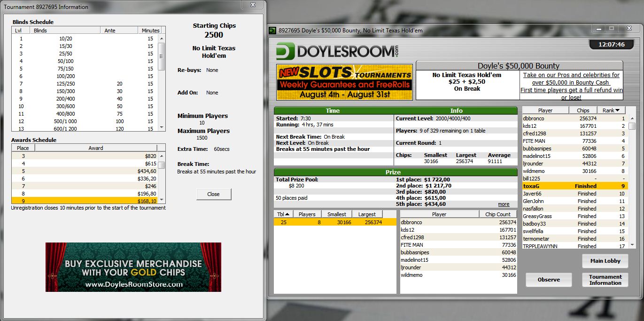Image resolution: width=644 pixels, height=321 pixels.
Task: Select nasfallon in ranking list
Action: 575,209
